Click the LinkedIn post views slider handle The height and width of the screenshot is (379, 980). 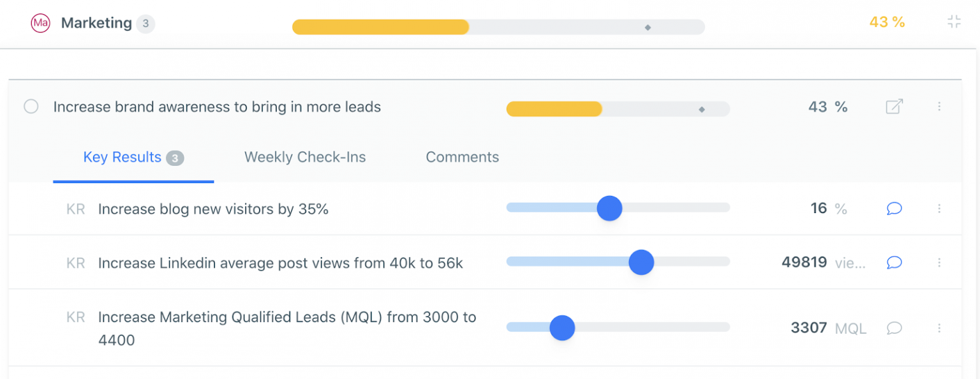(x=641, y=262)
